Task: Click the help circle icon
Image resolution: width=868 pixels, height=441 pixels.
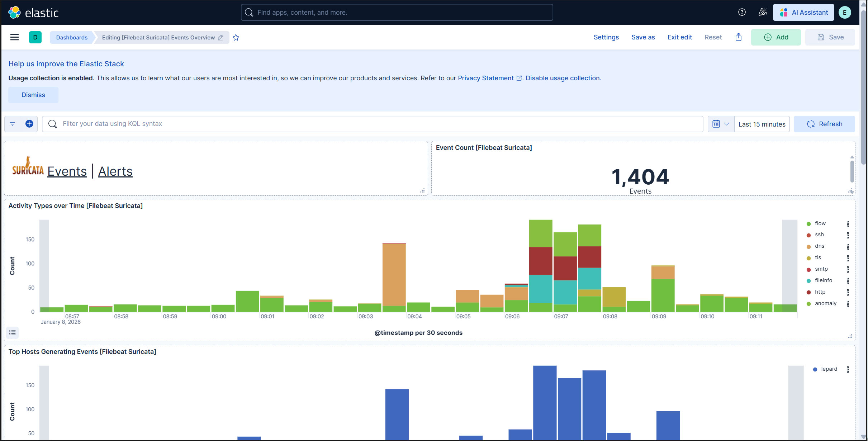Action: click(x=742, y=12)
